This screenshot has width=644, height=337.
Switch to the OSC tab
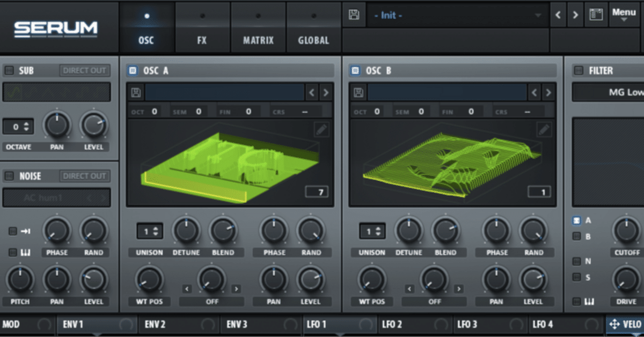click(146, 27)
